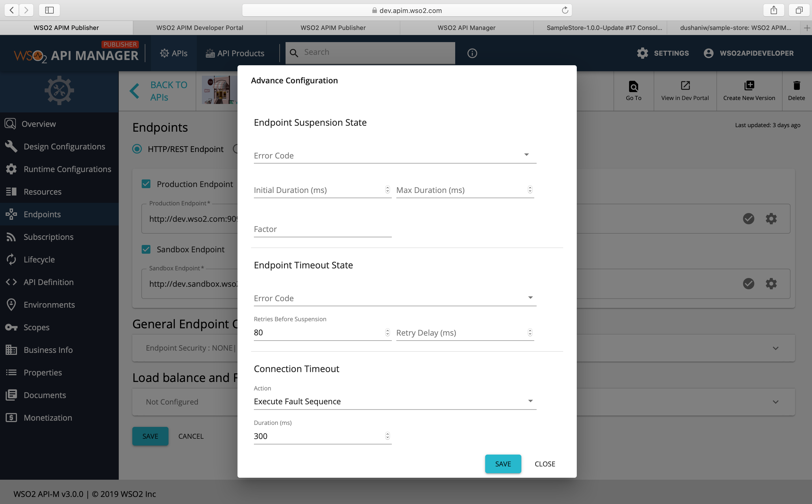Open the Endpoints sidebar item
812x504 pixels.
click(x=42, y=214)
